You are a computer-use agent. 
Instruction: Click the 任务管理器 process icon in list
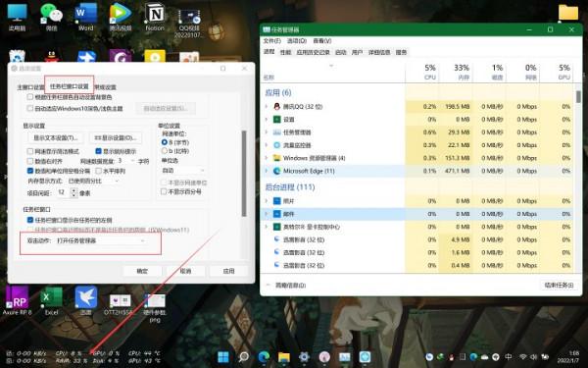276,132
